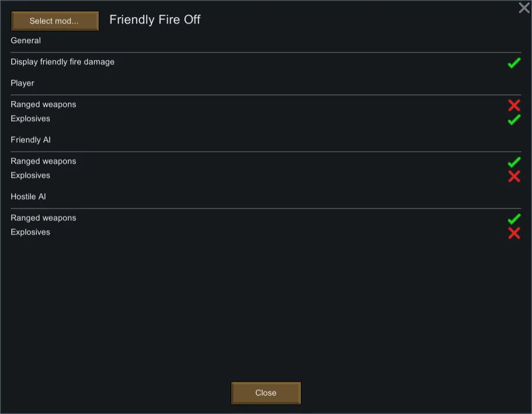Viewport: 532px width, 414px height.
Task: Open the Select mod... dropdown
Action: click(54, 21)
